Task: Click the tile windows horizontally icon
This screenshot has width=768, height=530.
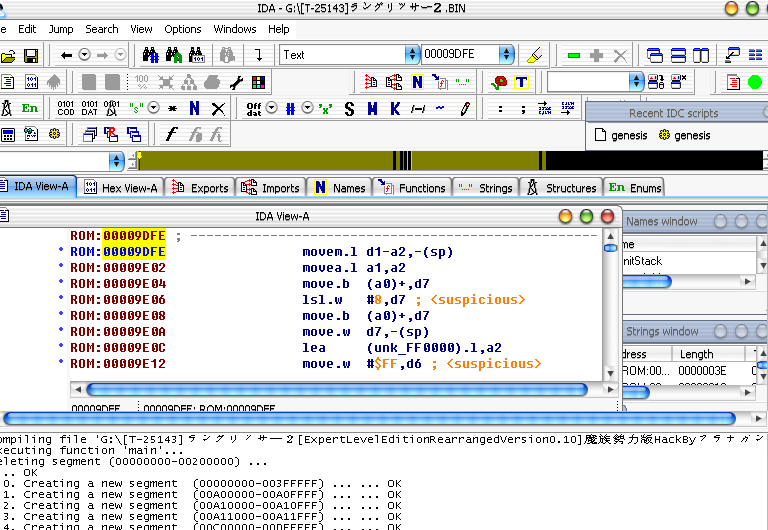Action: click(x=678, y=55)
